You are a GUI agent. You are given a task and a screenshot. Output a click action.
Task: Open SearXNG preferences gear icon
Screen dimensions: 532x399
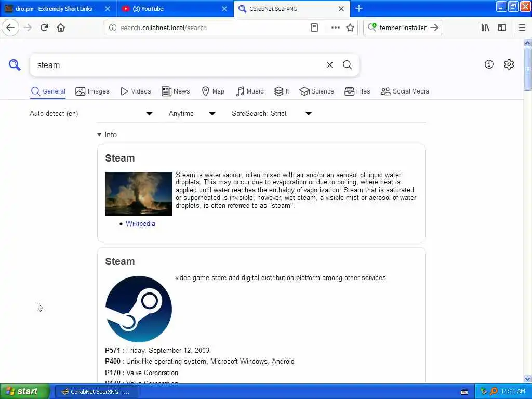coord(509,64)
